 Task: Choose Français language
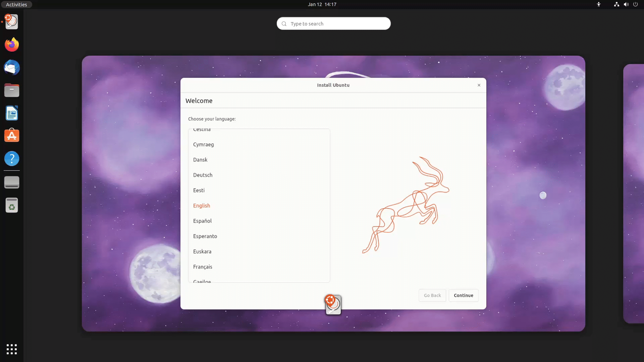[x=259, y=267]
